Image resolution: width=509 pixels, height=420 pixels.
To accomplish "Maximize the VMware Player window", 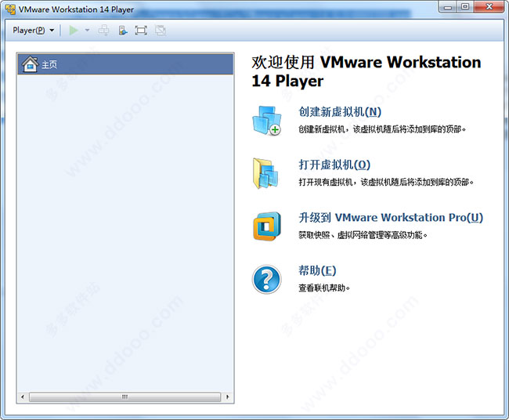I will (x=465, y=7).
